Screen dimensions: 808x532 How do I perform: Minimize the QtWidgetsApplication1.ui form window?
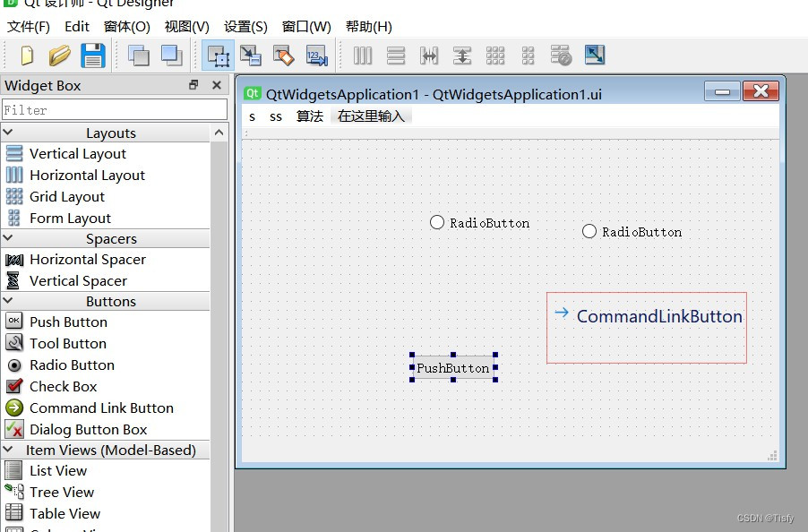pos(723,91)
